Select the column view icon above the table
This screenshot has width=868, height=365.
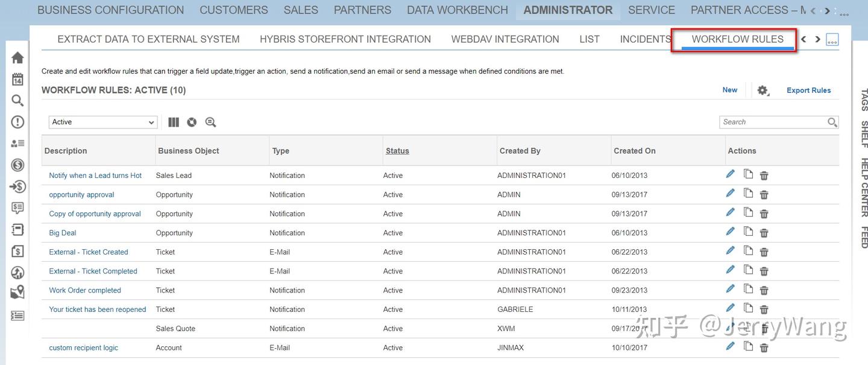pyautogui.click(x=174, y=122)
